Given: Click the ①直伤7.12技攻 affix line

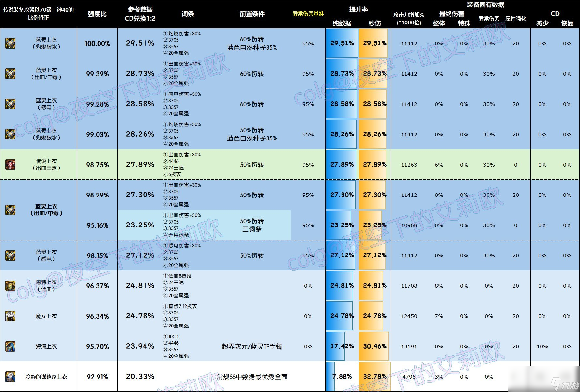Looking at the screenshot, I should coord(180,306).
